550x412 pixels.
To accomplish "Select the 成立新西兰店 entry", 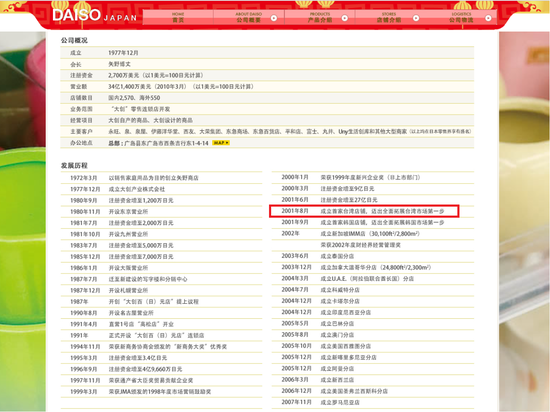I will coord(337,380).
